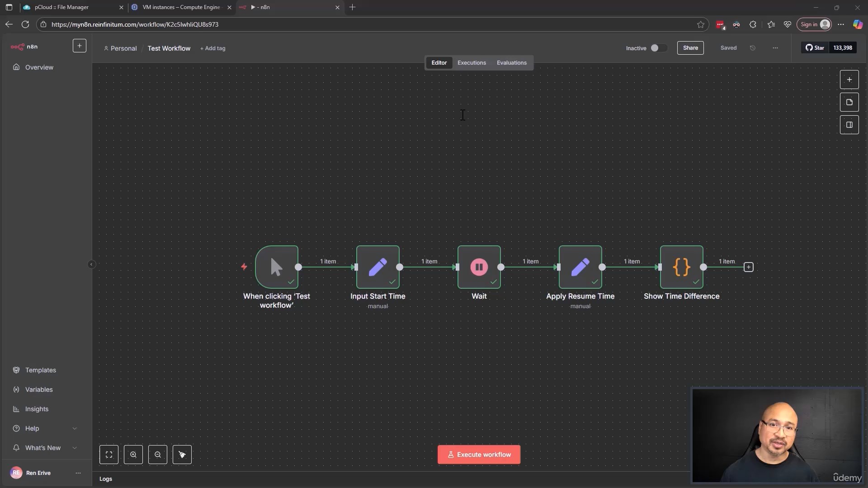
Task: Open the Input Start Time edit node
Action: point(377,267)
